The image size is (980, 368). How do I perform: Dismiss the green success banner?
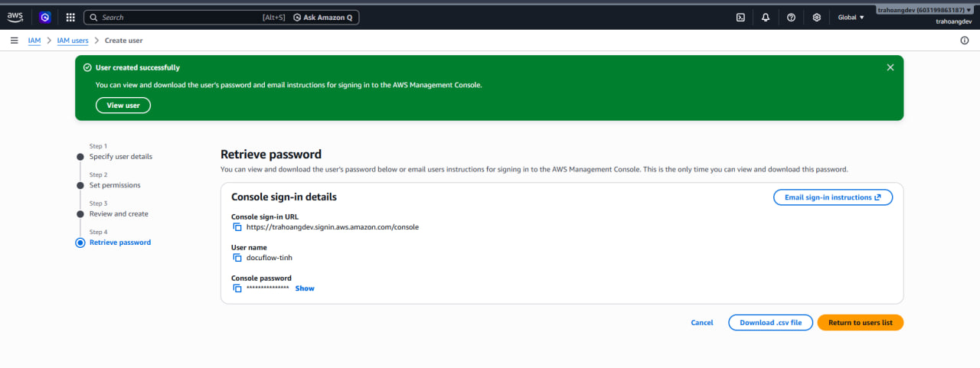[x=890, y=67]
